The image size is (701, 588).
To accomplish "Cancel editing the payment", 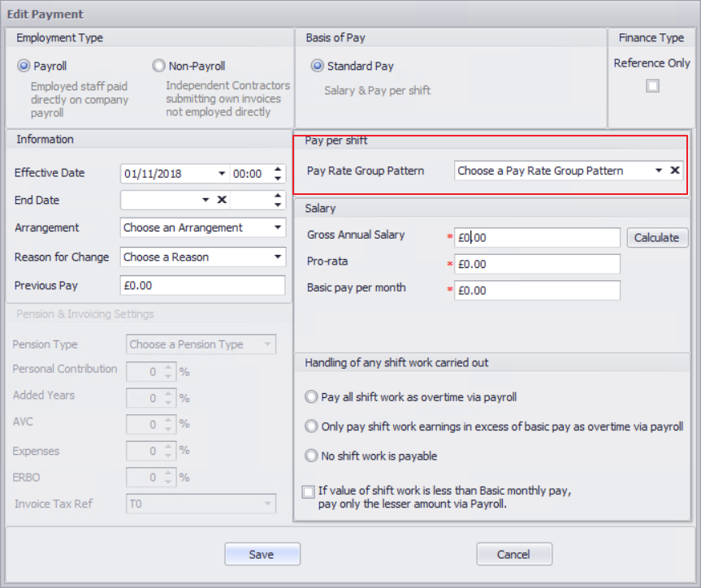I will [x=513, y=555].
